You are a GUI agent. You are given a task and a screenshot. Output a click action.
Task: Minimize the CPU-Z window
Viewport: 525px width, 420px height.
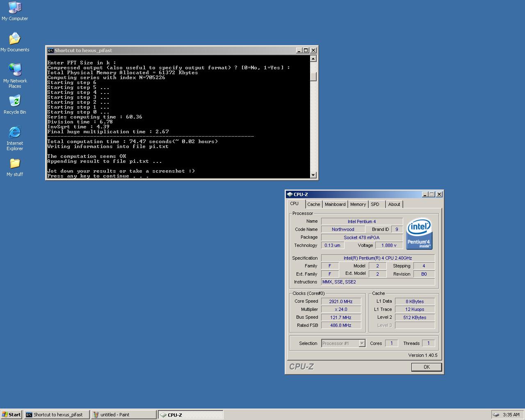pos(425,194)
